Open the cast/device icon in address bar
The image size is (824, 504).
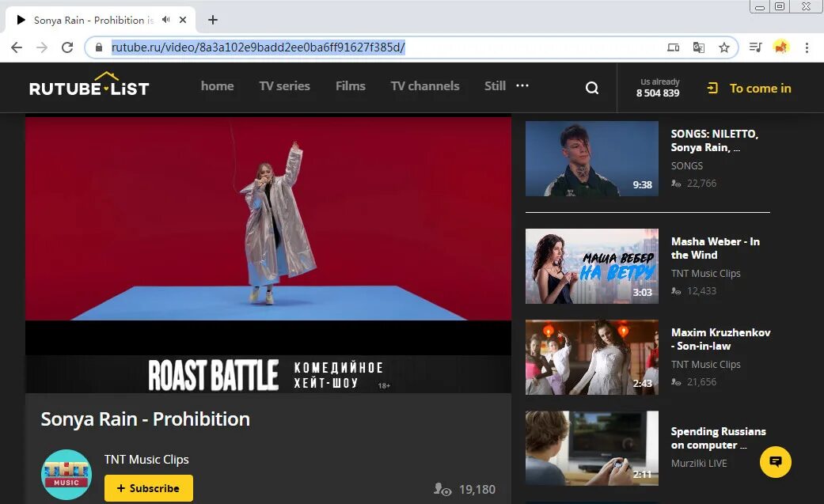(673, 47)
